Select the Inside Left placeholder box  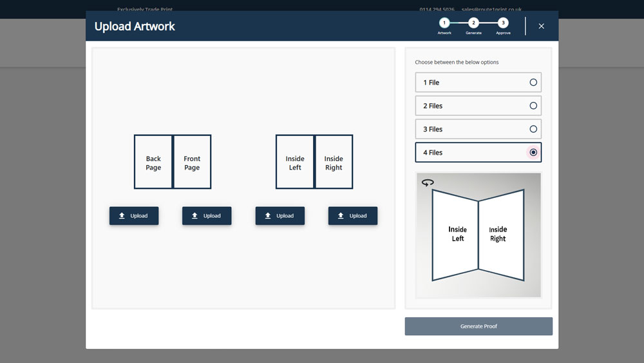pyautogui.click(x=295, y=162)
